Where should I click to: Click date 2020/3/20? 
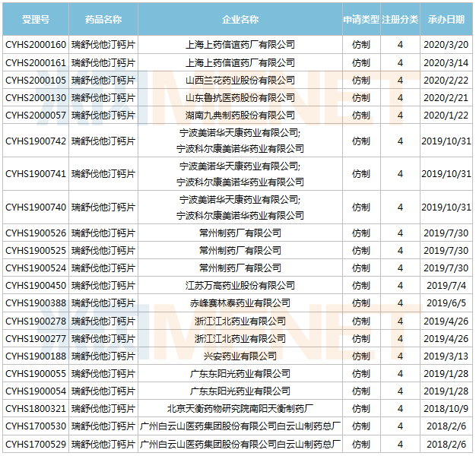446,45
